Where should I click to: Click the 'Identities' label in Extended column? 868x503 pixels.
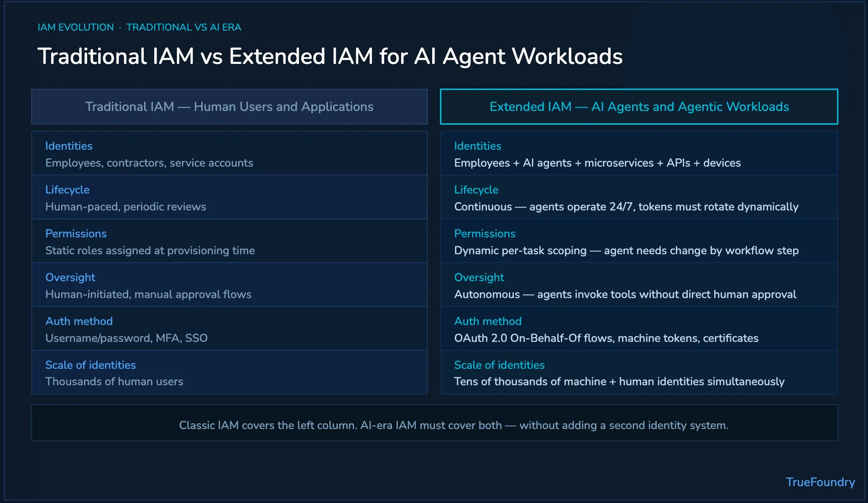coord(478,146)
